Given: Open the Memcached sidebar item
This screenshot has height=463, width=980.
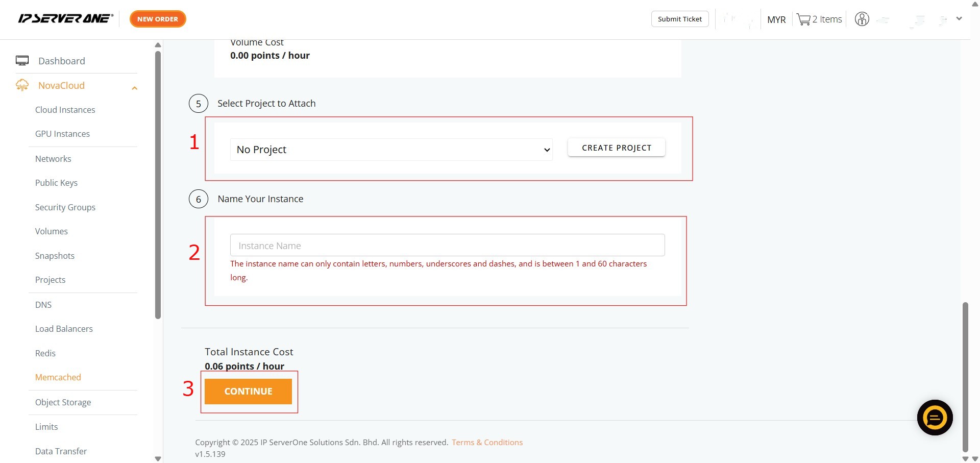Looking at the screenshot, I should click(58, 377).
